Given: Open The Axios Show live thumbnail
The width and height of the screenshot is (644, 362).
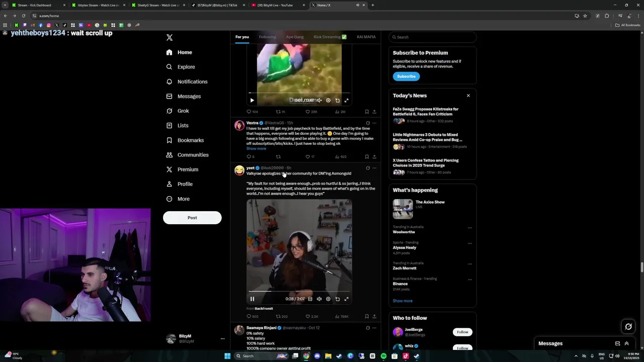Looking at the screenshot, I should [x=403, y=209].
